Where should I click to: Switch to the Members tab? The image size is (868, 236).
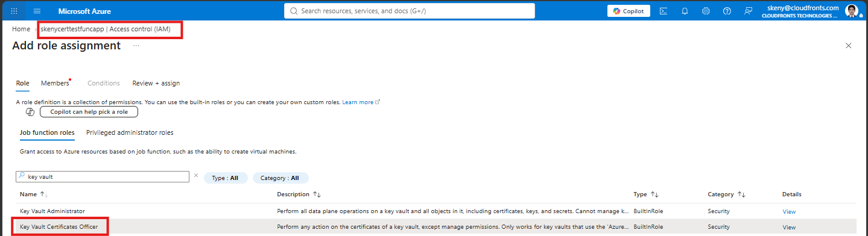[x=55, y=83]
